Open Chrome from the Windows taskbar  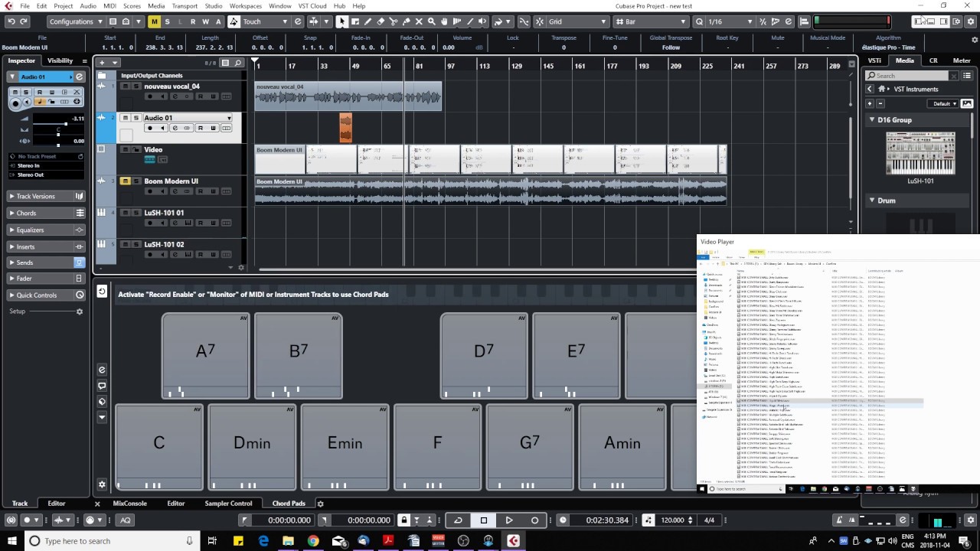click(x=313, y=541)
